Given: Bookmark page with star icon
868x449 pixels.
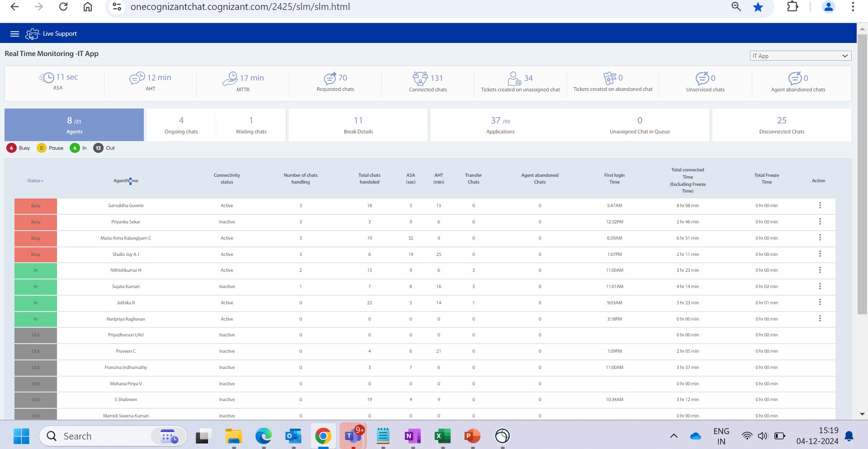Looking at the screenshot, I should 758,7.
